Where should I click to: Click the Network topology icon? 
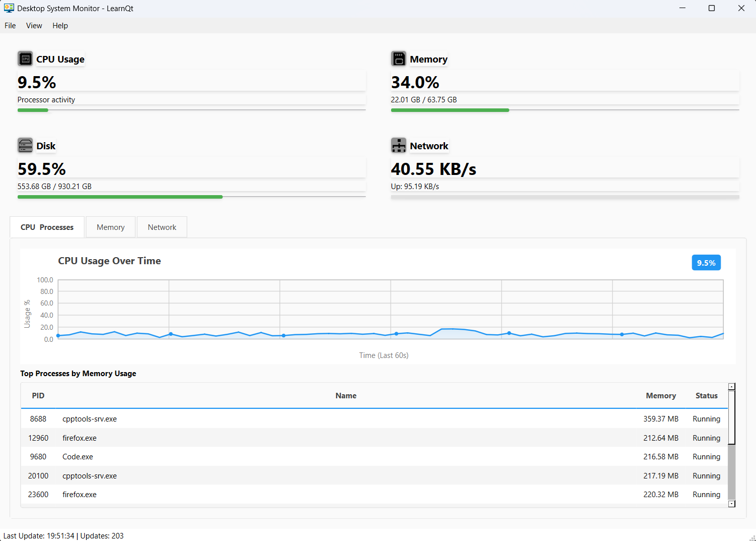tap(399, 146)
